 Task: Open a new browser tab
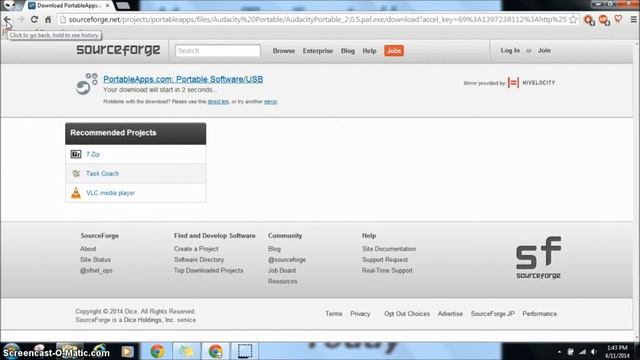pos(122,6)
